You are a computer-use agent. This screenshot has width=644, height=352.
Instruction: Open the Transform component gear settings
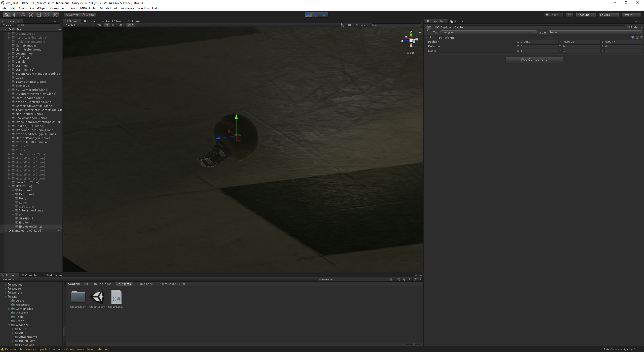point(641,37)
